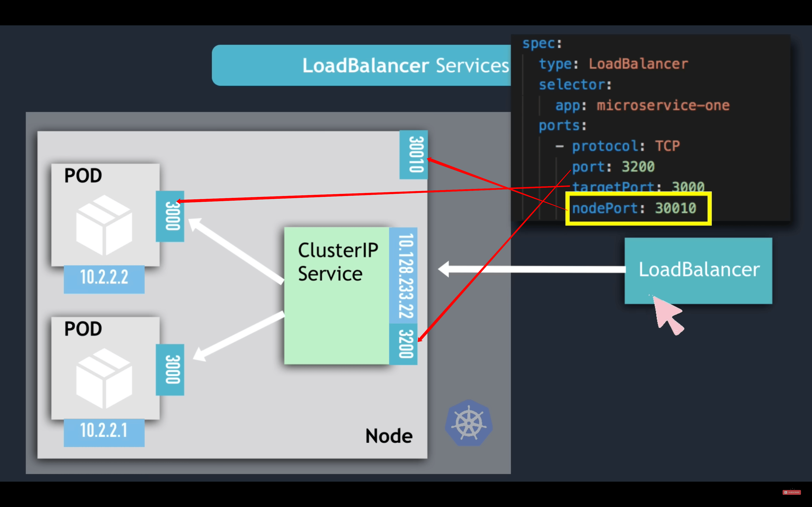Click the app: microservice-one selector line
Viewport: 812px width, 507px height.
coord(643,105)
